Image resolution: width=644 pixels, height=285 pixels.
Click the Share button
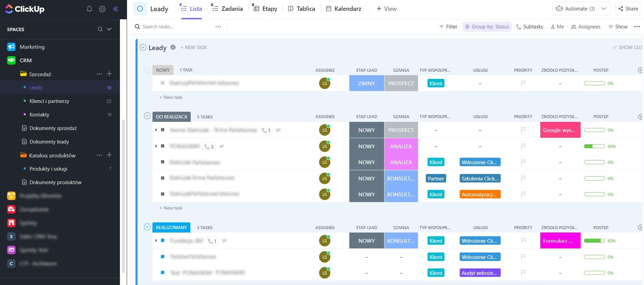click(628, 9)
